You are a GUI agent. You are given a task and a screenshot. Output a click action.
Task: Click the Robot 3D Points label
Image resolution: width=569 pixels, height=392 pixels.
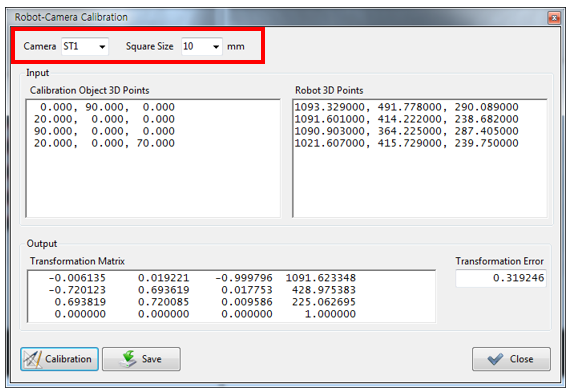click(329, 90)
